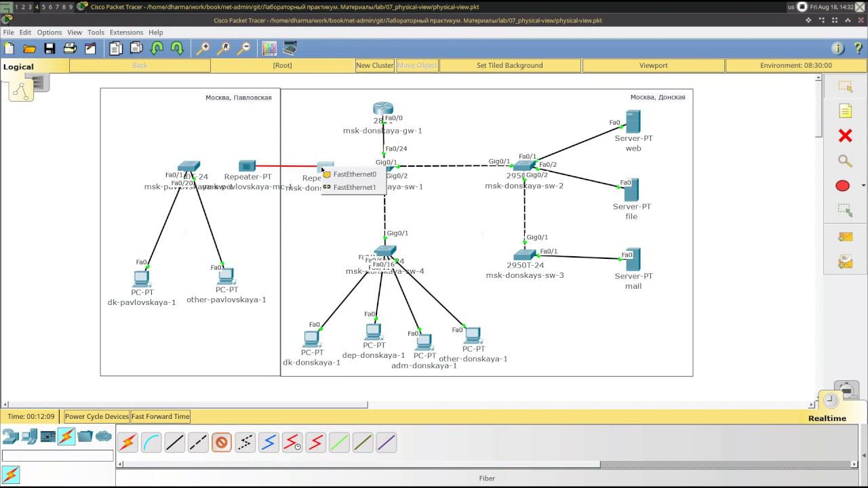This screenshot has height=488, width=868.
Task: Click the Paste icon in the toolbar
Action: [136, 48]
